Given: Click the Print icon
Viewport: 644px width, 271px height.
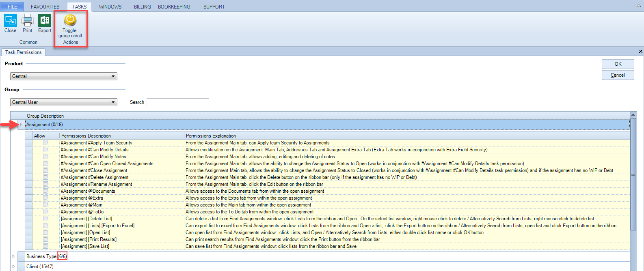Looking at the screenshot, I should 27,20.
